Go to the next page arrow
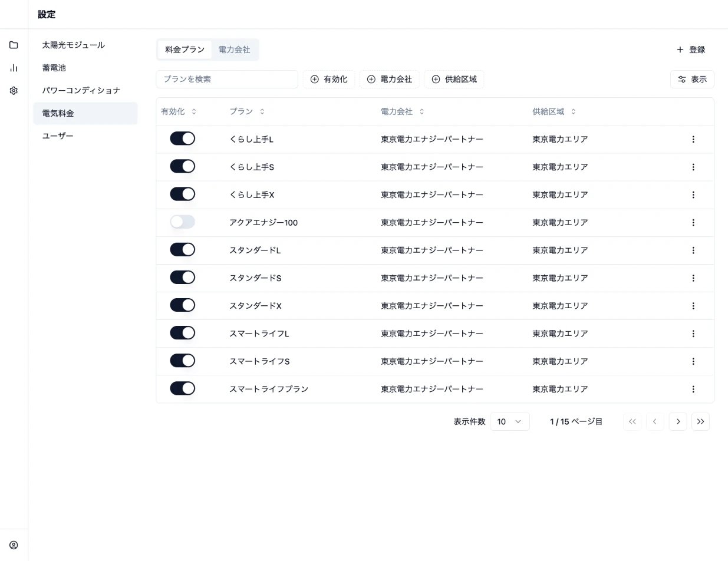Screen dimensions: 728x561 (x=678, y=421)
